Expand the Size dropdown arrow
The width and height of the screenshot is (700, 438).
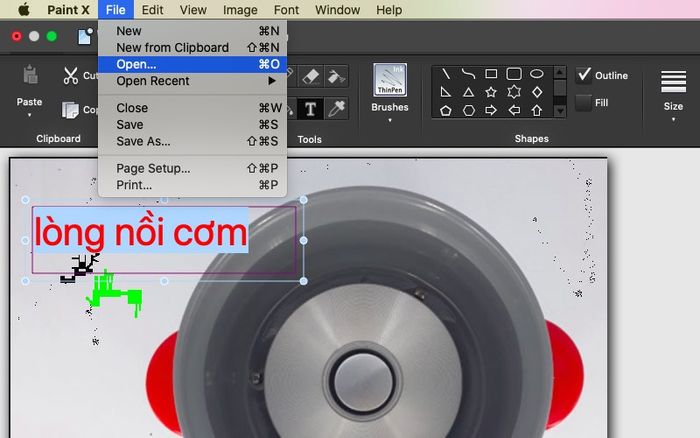pos(673,119)
